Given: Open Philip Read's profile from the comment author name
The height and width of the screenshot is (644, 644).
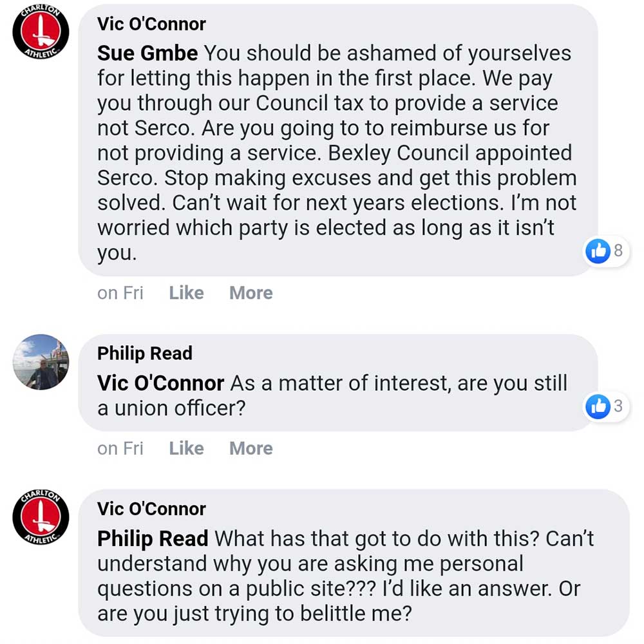Looking at the screenshot, I should point(144,353).
